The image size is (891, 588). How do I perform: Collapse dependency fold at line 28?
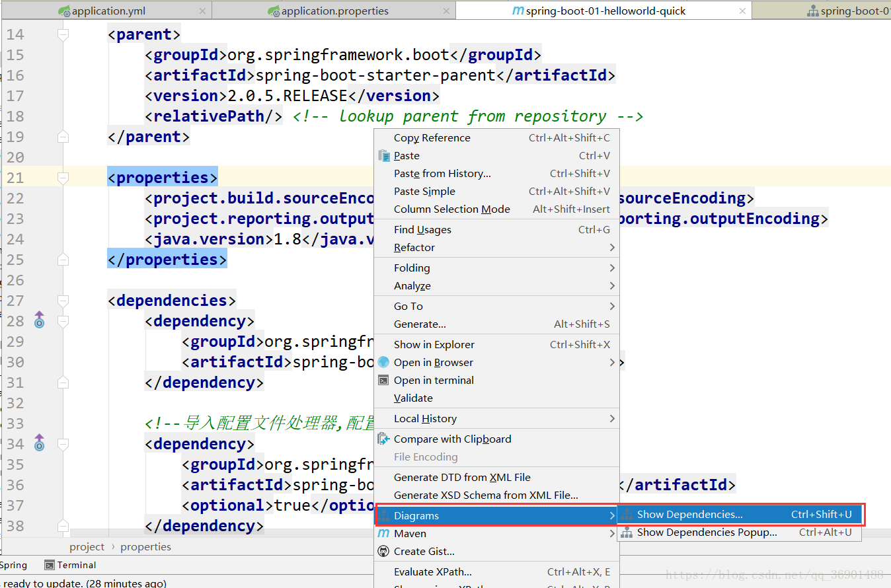tap(63, 321)
